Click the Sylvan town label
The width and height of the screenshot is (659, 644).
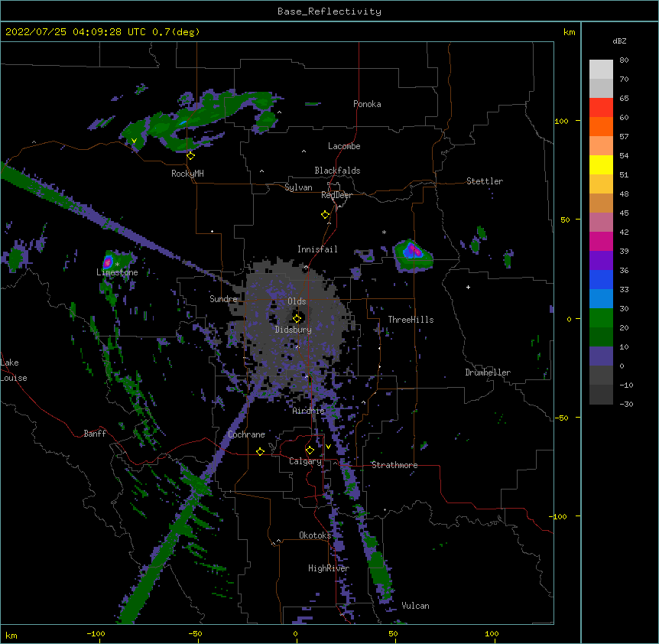[298, 187]
